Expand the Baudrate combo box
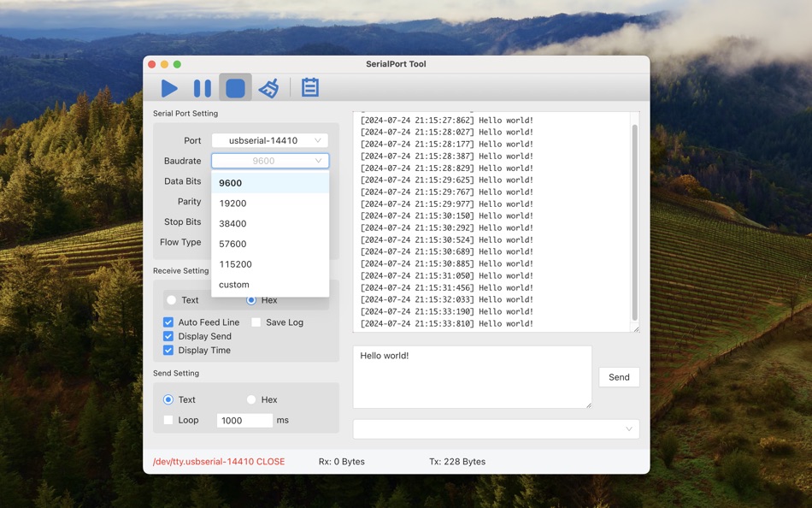The height and width of the screenshot is (508, 812). click(270, 161)
